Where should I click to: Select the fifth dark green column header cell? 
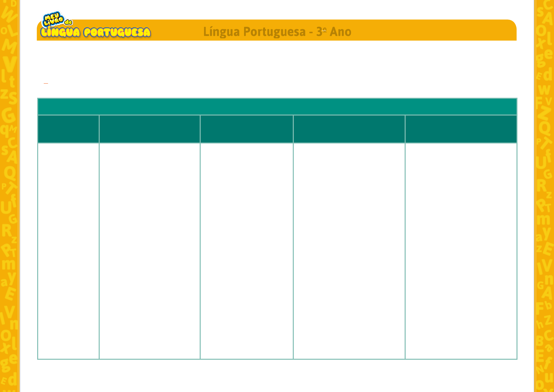[461, 129]
